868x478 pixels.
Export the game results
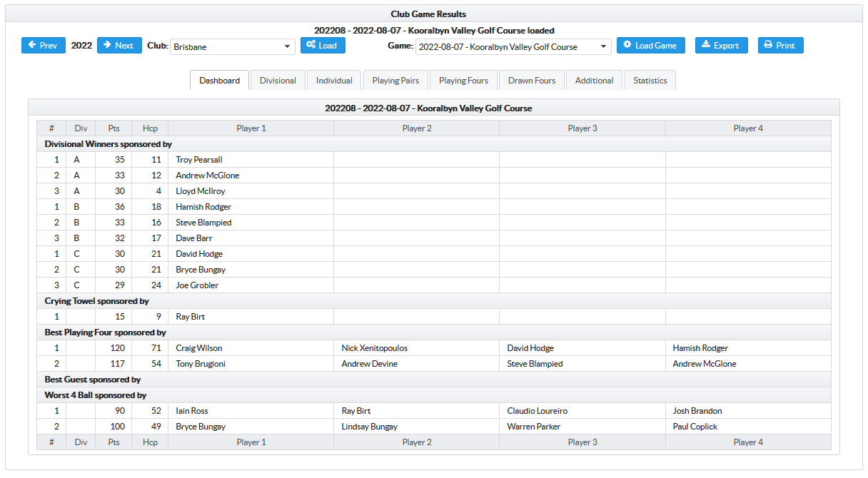721,46
